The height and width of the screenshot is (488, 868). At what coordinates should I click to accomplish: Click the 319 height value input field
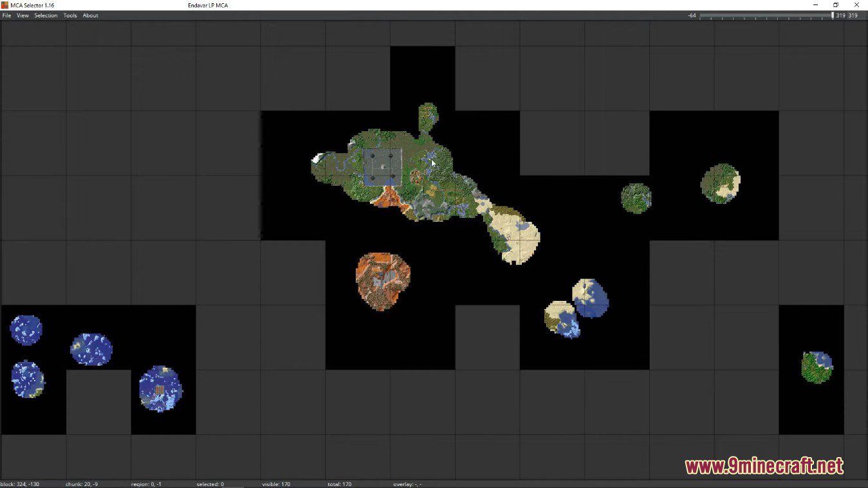point(854,15)
